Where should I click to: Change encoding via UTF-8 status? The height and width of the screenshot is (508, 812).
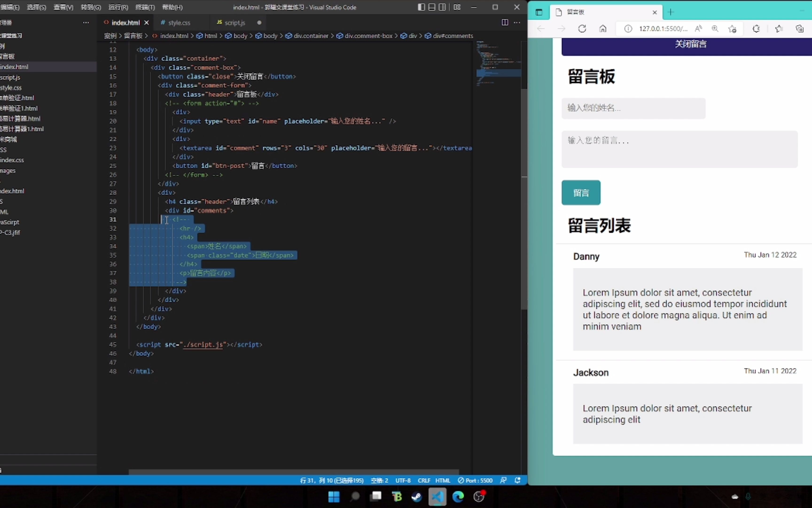[403, 480]
